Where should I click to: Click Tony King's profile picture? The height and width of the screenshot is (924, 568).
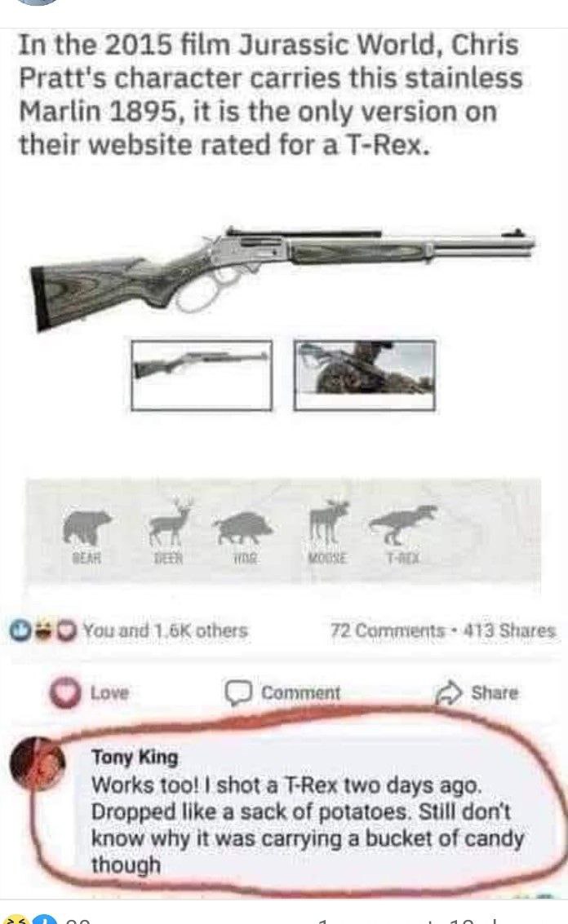(x=38, y=763)
